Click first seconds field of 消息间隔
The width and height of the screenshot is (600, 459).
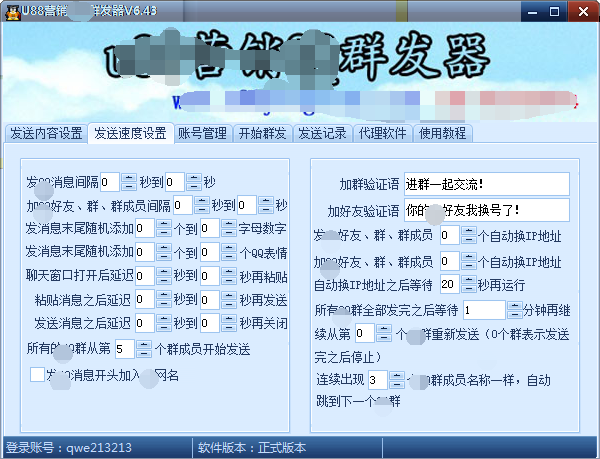[x=109, y=182]
